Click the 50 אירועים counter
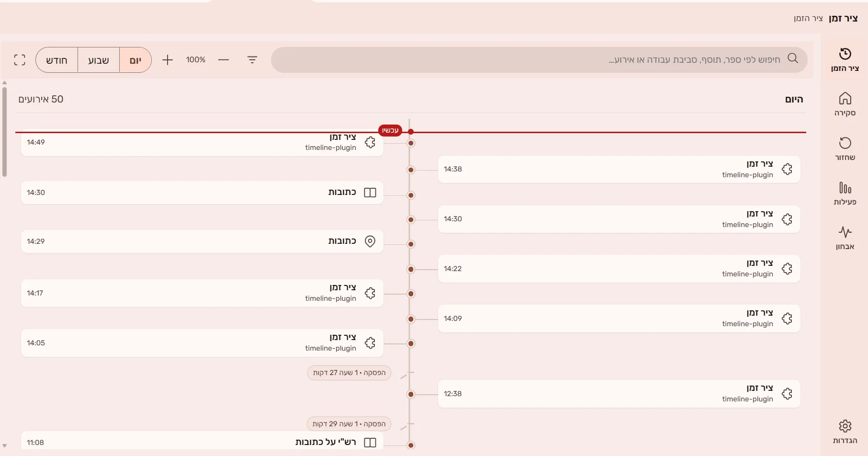This screenshot has height=456, width=868. coord(41,99)
